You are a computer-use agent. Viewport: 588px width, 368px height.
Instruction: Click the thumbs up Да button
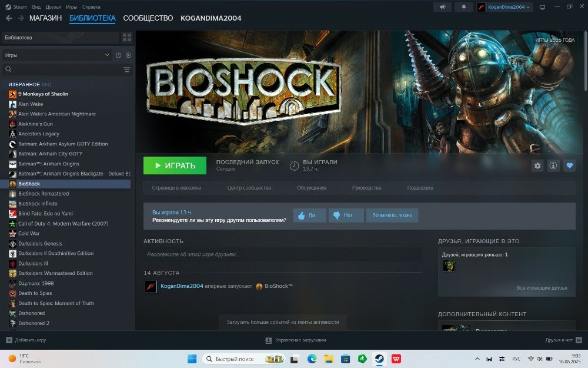coord(310,216)
